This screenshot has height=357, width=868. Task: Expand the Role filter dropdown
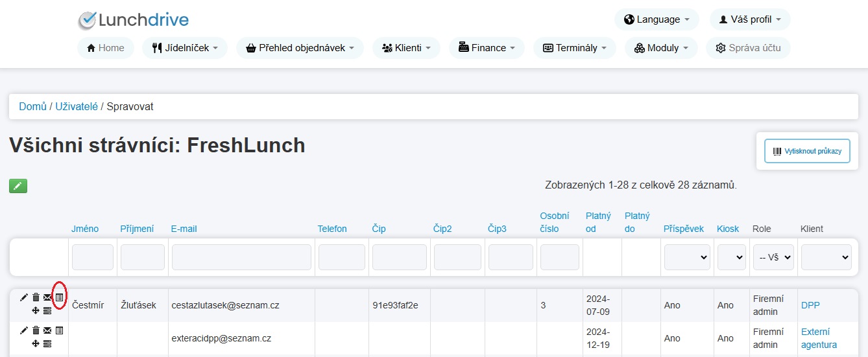click(x=773, y=257)
